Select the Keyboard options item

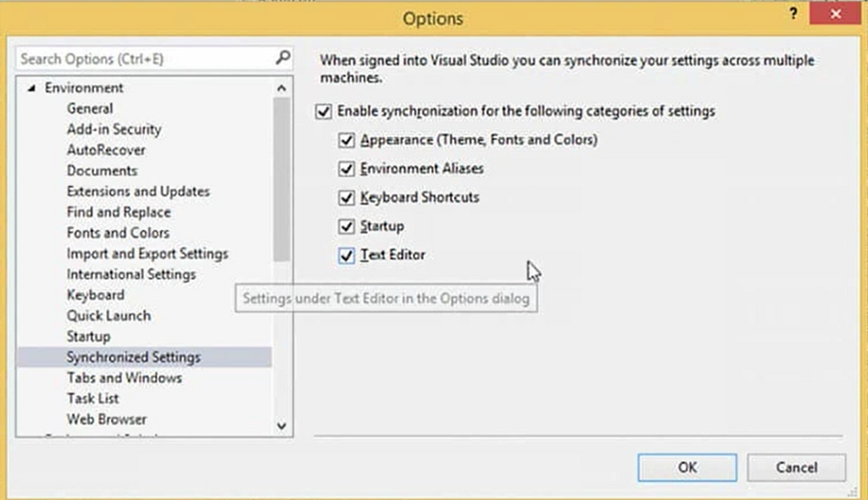[x=95, y=295]
